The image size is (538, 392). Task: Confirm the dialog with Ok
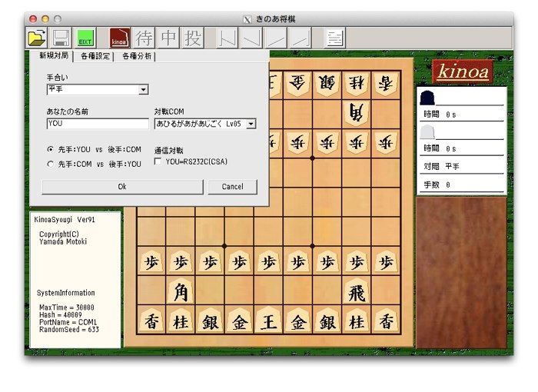[x=122, y=186]
